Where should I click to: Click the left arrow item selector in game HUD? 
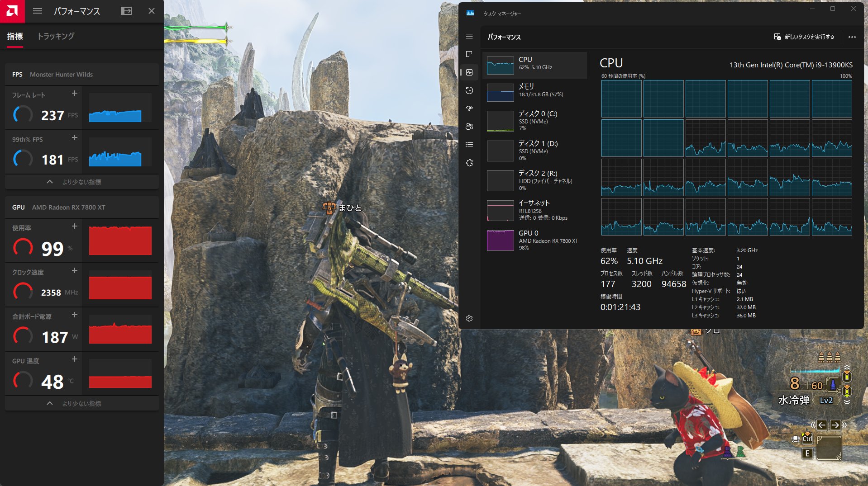(x=822, y=425)
